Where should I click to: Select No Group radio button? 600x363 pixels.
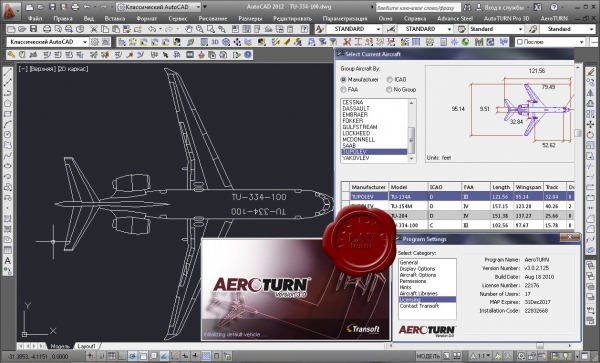point(389,90)
